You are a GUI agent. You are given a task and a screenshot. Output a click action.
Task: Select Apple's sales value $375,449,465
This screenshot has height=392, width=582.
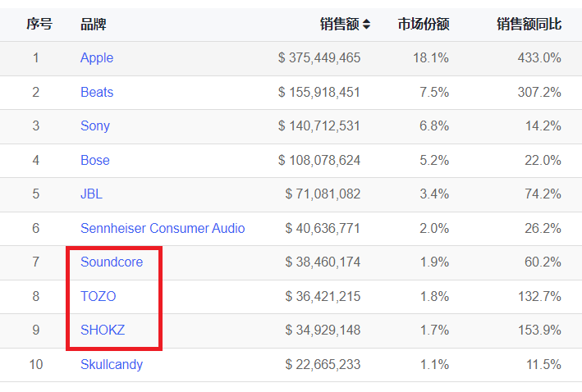tap(318, 58)
